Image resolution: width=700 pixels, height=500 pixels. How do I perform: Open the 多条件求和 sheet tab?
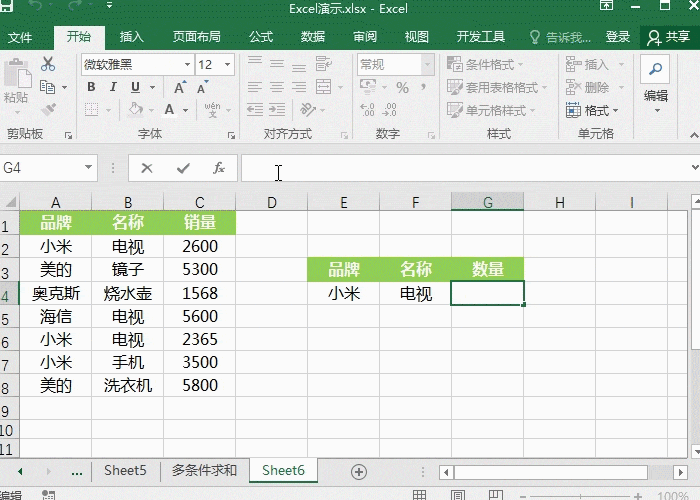[x=204, y=471]
